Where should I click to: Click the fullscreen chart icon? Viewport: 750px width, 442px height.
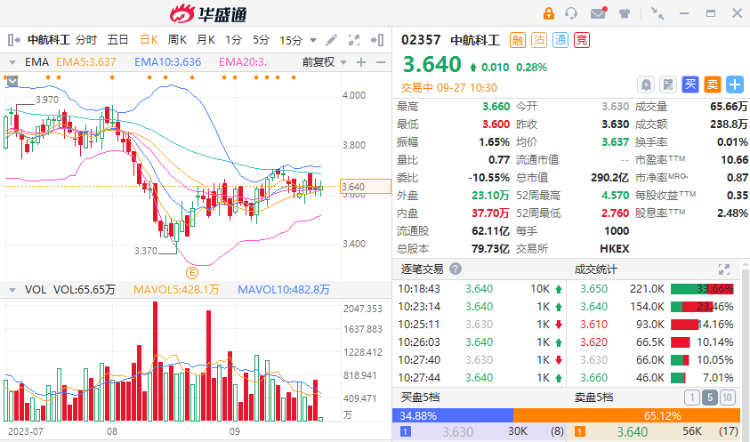(354, 40)
